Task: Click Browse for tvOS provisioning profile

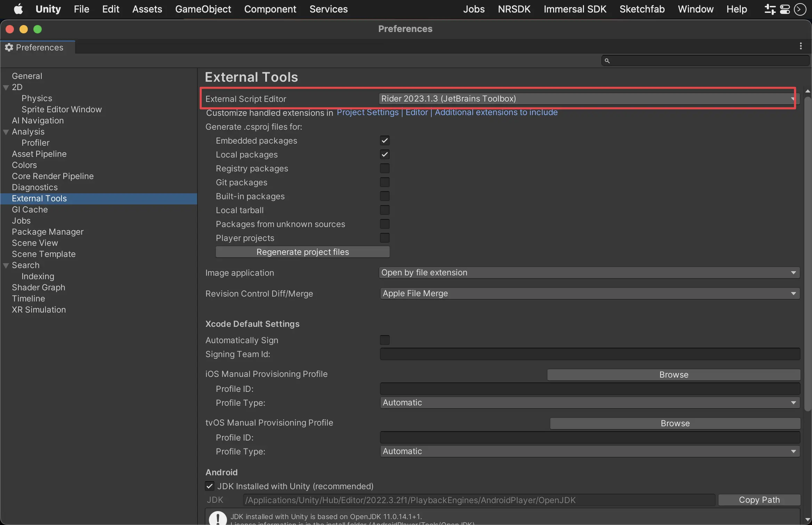Action: [675, 423]
